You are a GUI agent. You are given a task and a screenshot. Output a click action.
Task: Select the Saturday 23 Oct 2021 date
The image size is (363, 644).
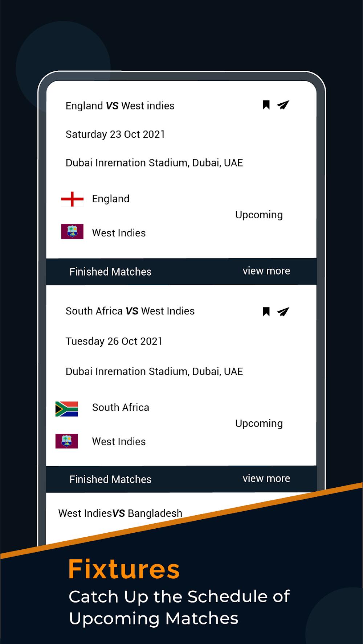pyautogui.click(x=115, y=135)
